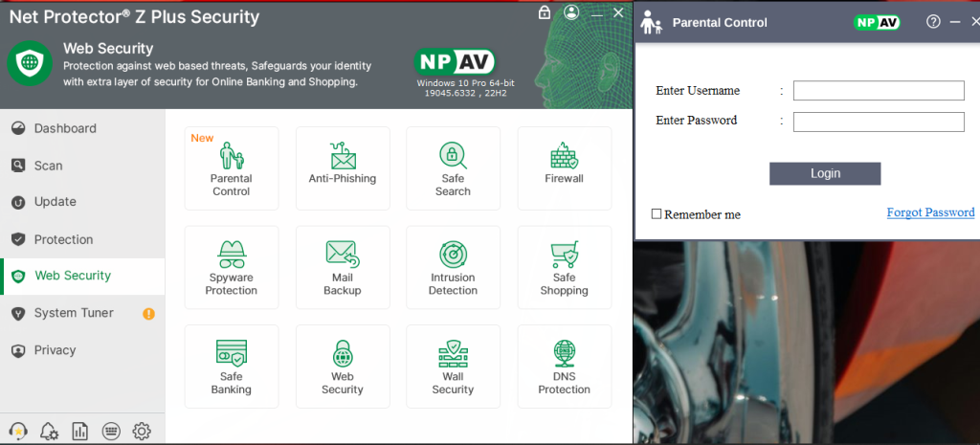Launch the Firewall module
Viewport: 980px width, 445px height.
coord(564,168)
